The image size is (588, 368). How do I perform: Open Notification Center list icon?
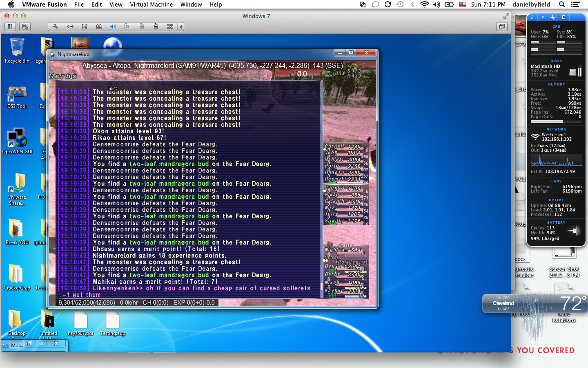(x=575, y=4)
